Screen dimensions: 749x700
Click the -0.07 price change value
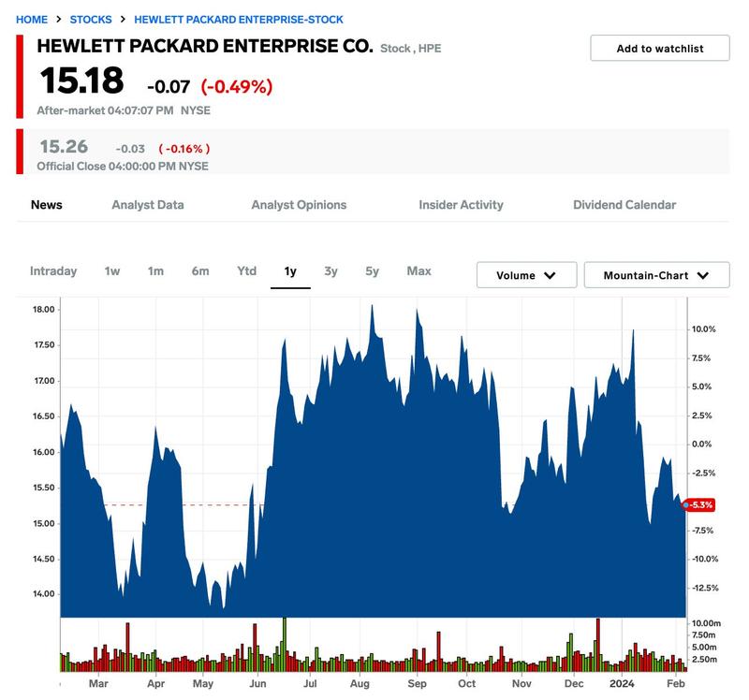point(169,86)
